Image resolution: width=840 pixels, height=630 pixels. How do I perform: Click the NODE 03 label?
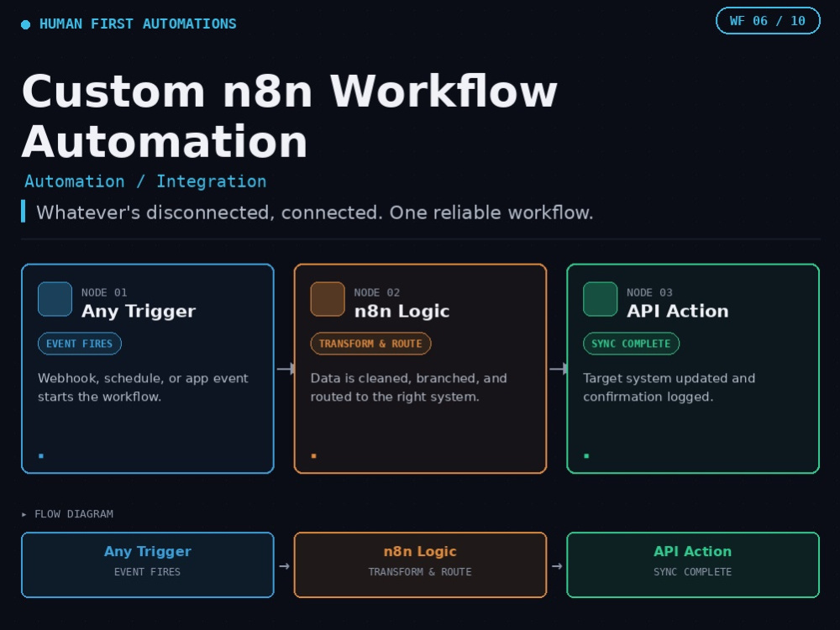[x=649, y=292]
